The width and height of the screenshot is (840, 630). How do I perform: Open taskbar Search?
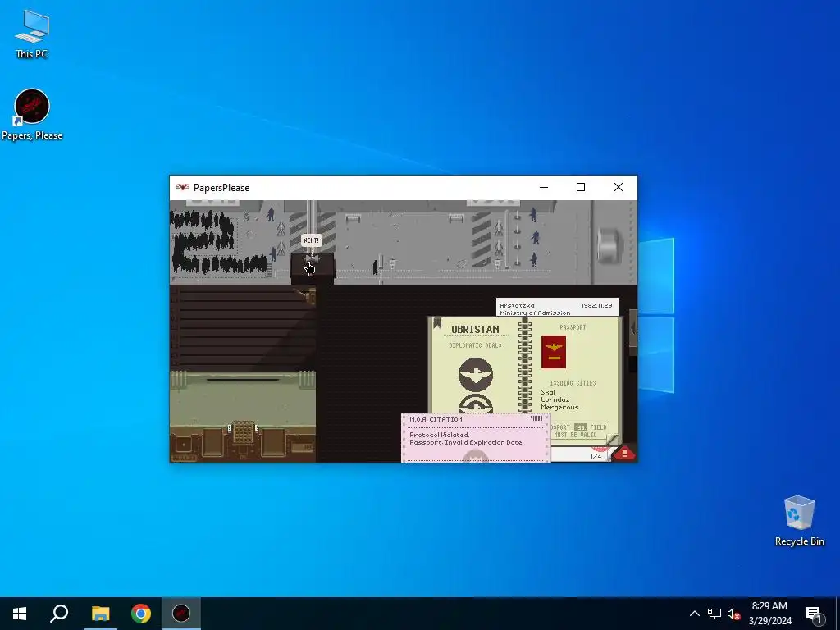[x=59, y=614]
